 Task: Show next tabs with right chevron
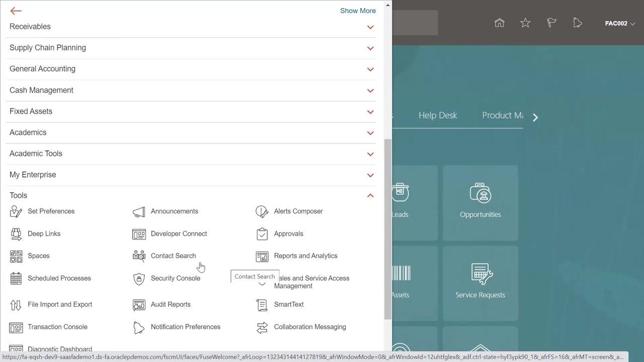click(535, 117)
